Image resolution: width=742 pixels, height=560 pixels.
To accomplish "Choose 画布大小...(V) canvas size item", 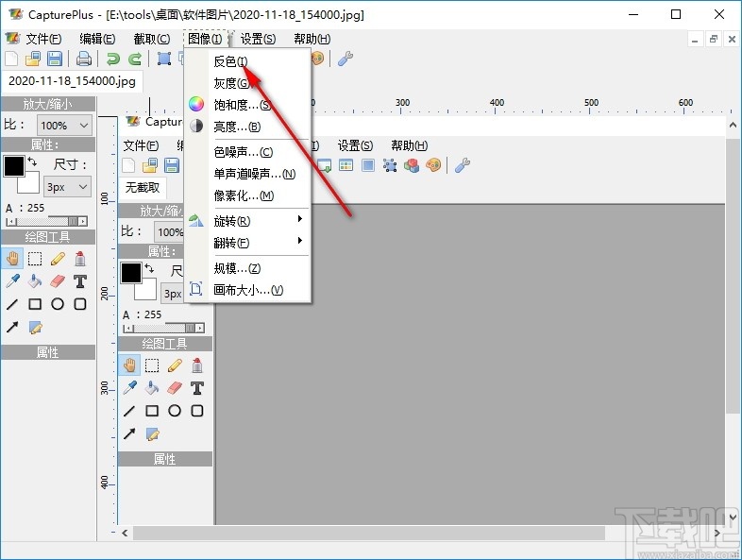I will coord(247,290).
